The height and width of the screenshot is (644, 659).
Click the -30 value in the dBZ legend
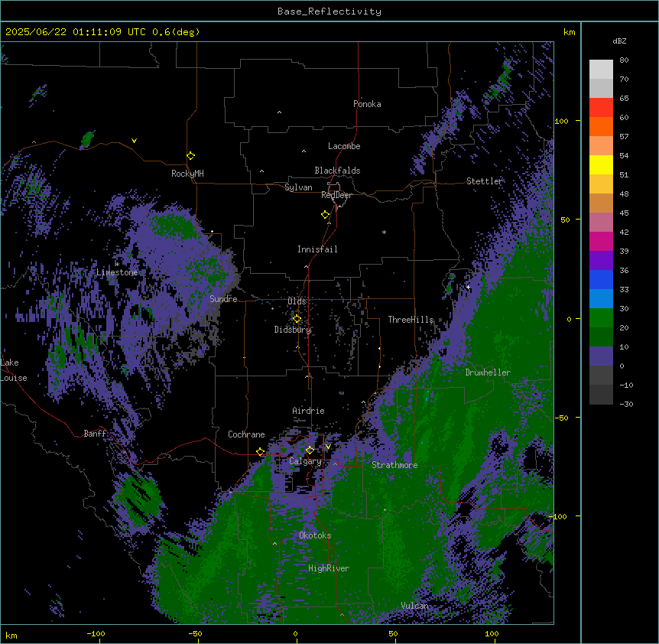pyautogui.click(x=626, y=405)
